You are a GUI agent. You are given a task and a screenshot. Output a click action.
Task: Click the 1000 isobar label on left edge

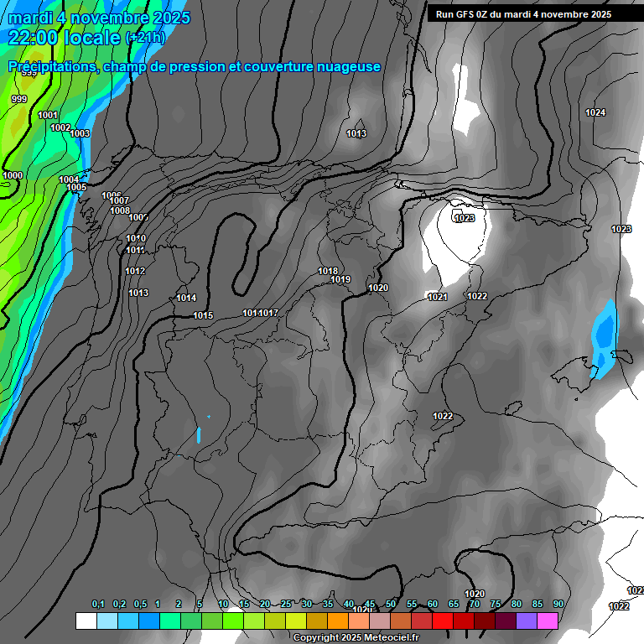(x=13, y=175)
